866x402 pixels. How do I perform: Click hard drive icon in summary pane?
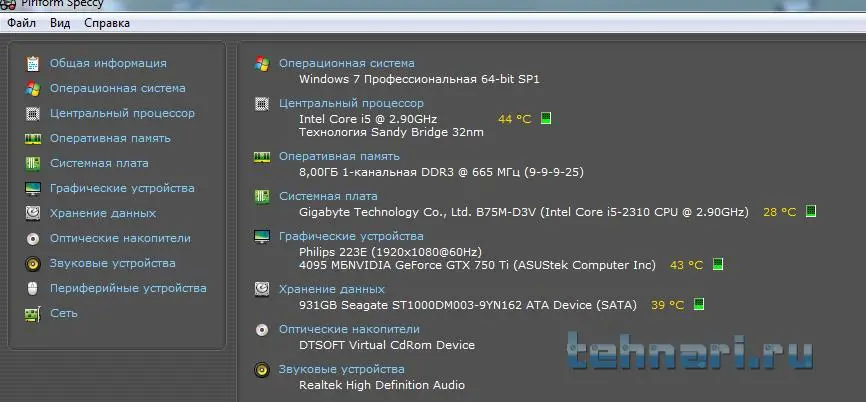point(262,289)
